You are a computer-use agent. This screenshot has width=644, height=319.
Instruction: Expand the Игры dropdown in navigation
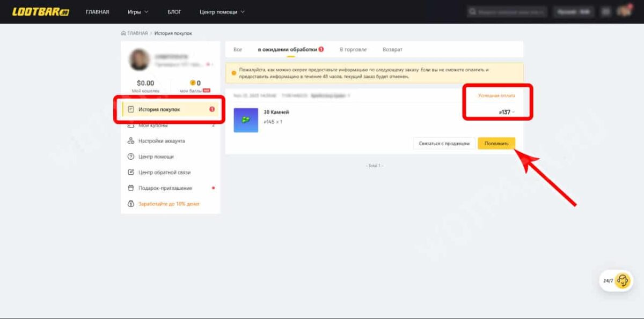138,12
